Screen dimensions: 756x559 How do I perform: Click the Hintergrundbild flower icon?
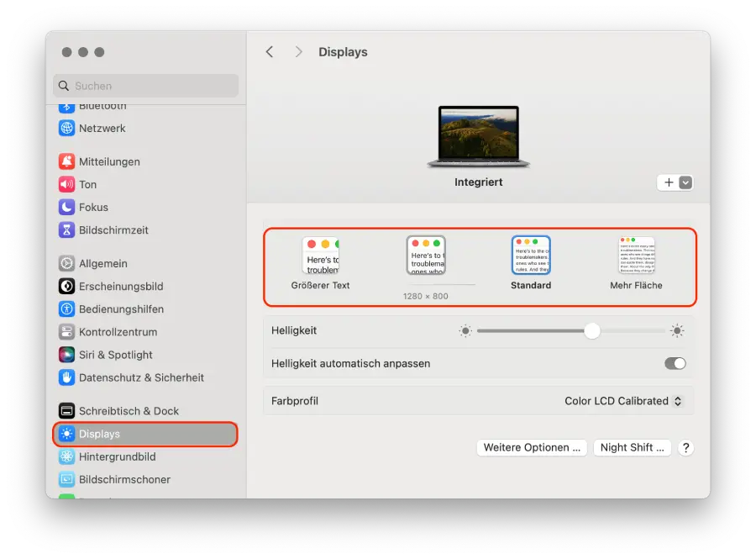tap(66, 456)
